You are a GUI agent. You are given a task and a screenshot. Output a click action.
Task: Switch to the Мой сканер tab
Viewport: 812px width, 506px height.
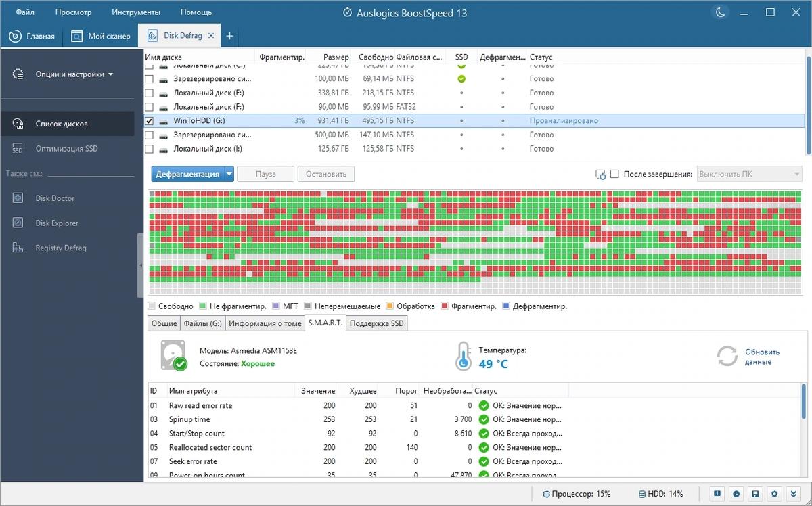tap(100, 36)
